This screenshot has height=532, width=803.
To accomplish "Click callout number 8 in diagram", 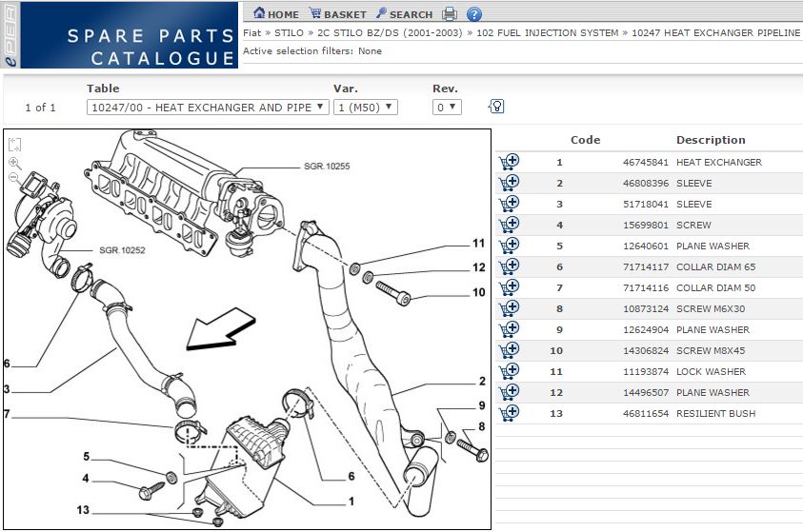I will click(481, 426).
